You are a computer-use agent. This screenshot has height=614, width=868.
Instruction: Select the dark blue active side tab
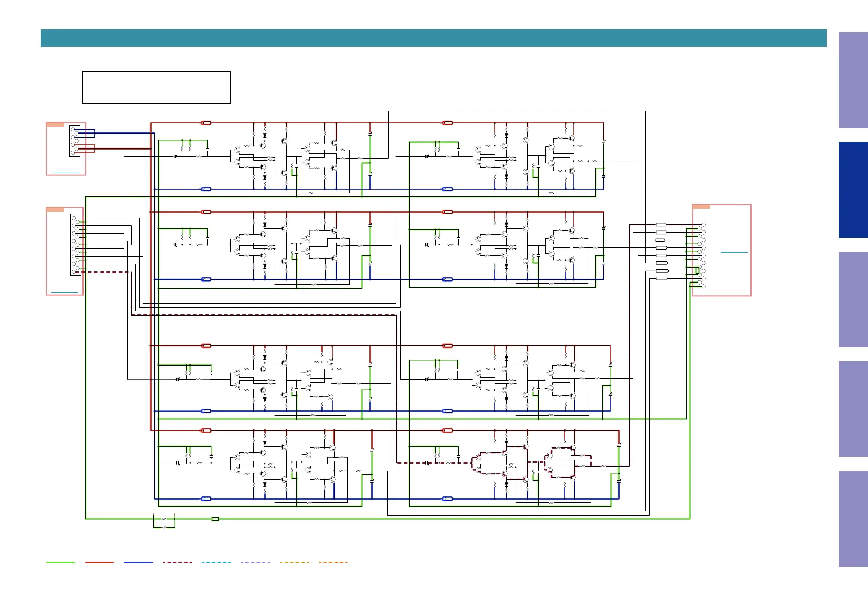(853, 190)
